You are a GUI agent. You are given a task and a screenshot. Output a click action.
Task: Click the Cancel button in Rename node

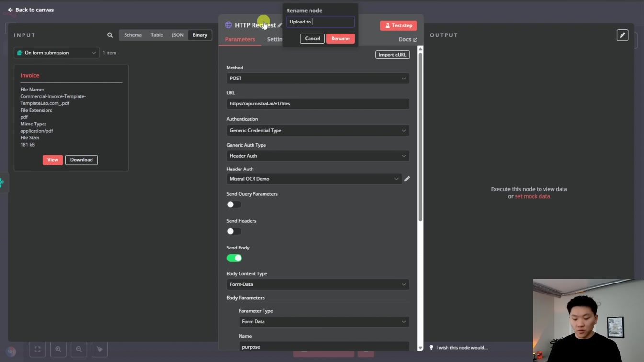tap(312, 38)
